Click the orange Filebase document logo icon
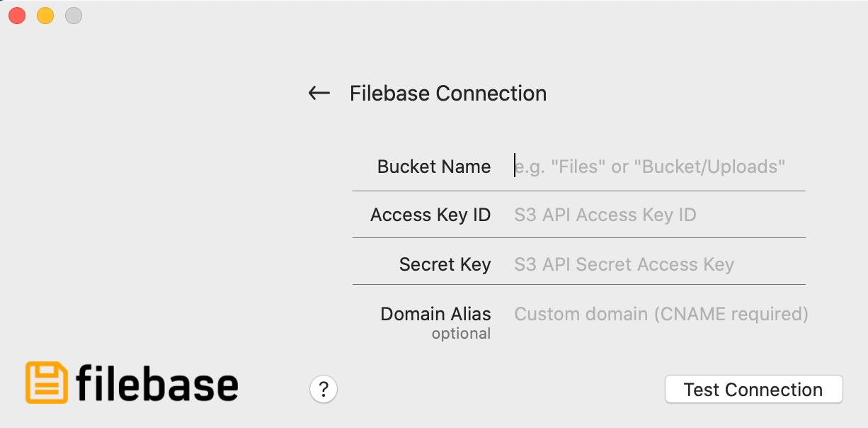 pos(47,383)
